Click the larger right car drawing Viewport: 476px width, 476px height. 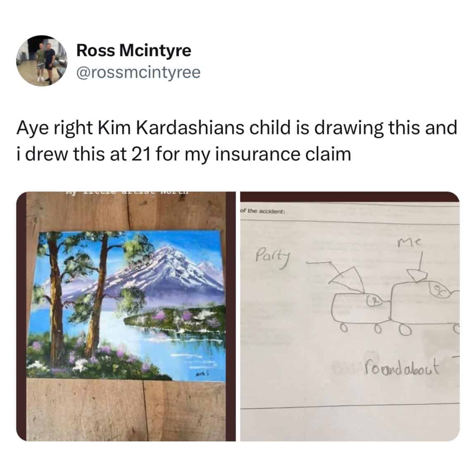425,305
